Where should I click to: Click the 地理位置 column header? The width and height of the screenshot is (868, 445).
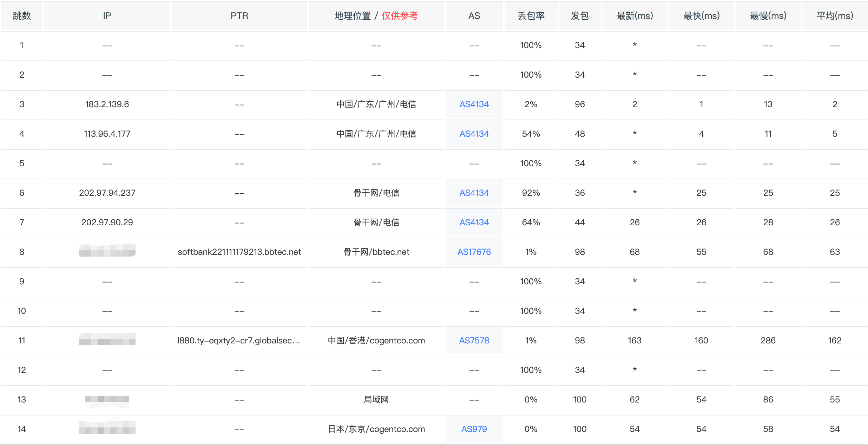click(x=353, y=16)
